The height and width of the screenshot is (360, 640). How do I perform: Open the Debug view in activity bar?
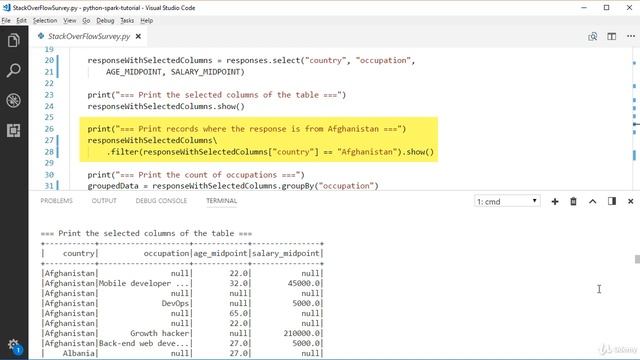[x=13, y=100]
